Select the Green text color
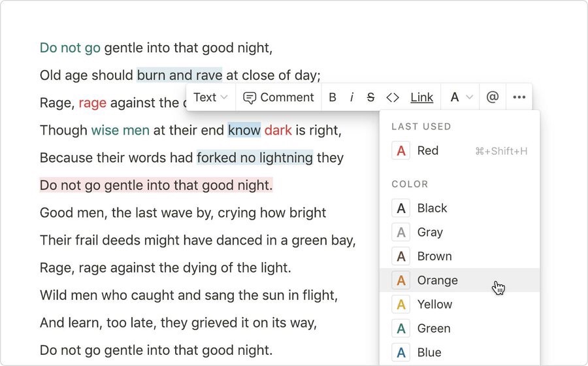588x366 pixels. (460, 328)
